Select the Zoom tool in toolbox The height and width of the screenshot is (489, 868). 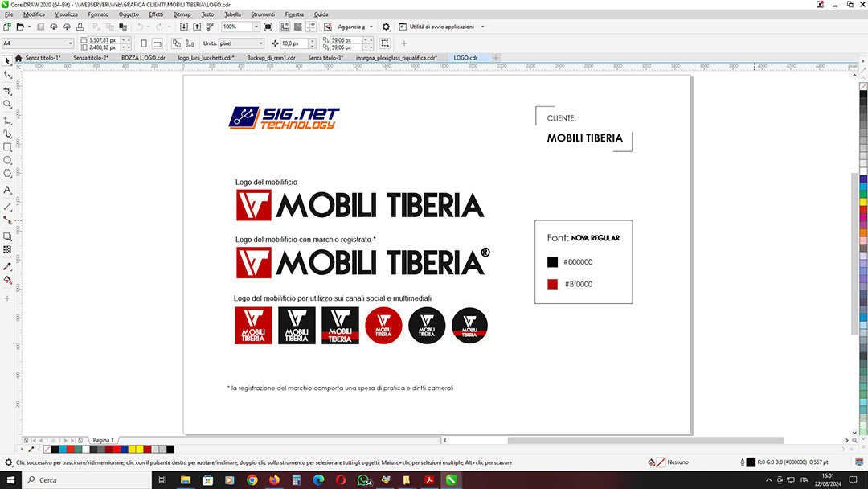[x=7, y=104]
